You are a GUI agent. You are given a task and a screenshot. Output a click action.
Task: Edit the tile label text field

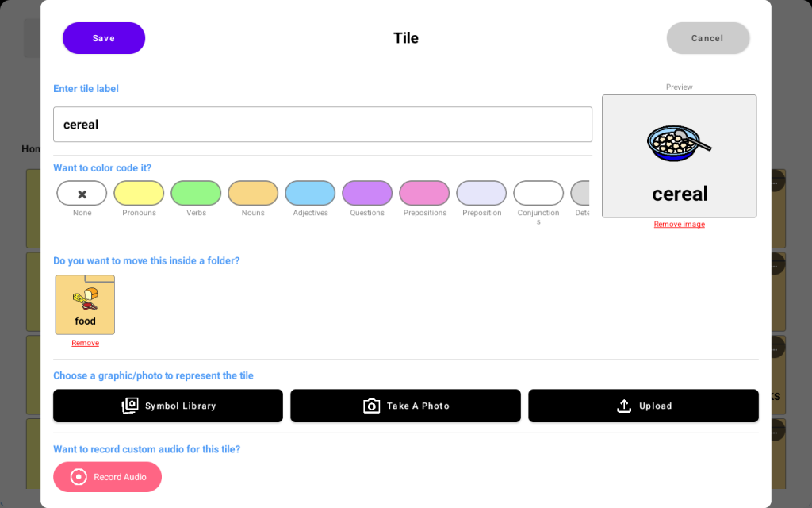[x=323, y=125]
